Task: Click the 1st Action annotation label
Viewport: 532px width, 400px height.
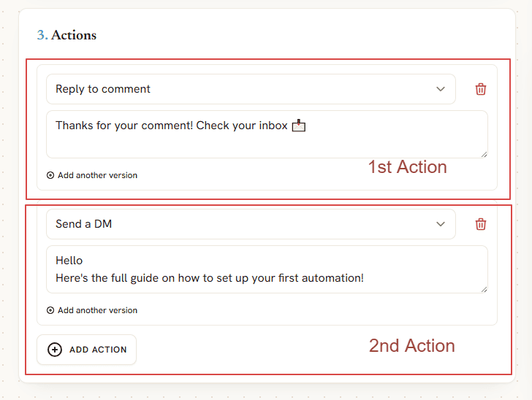Action: coord(408,166)
